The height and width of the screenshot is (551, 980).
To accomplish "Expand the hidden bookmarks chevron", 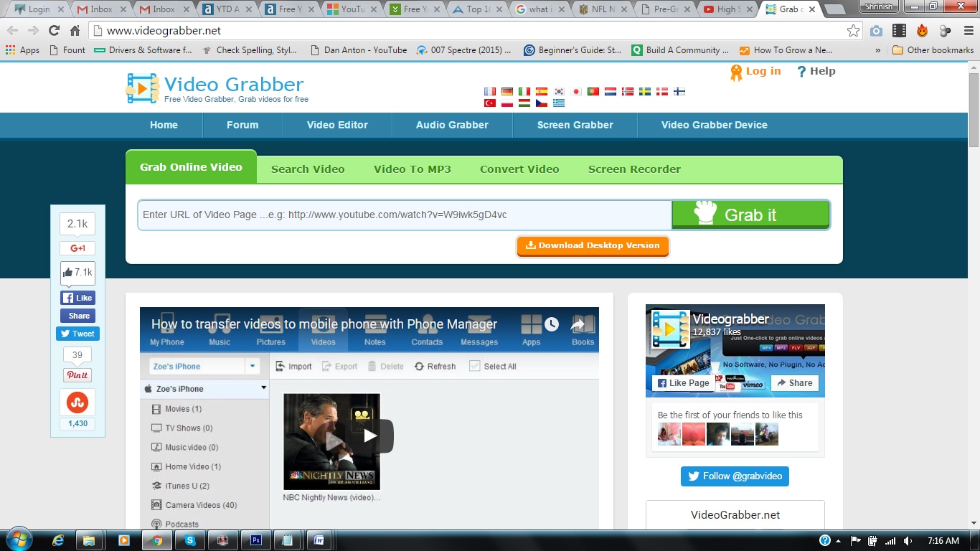I will [878, 50].
